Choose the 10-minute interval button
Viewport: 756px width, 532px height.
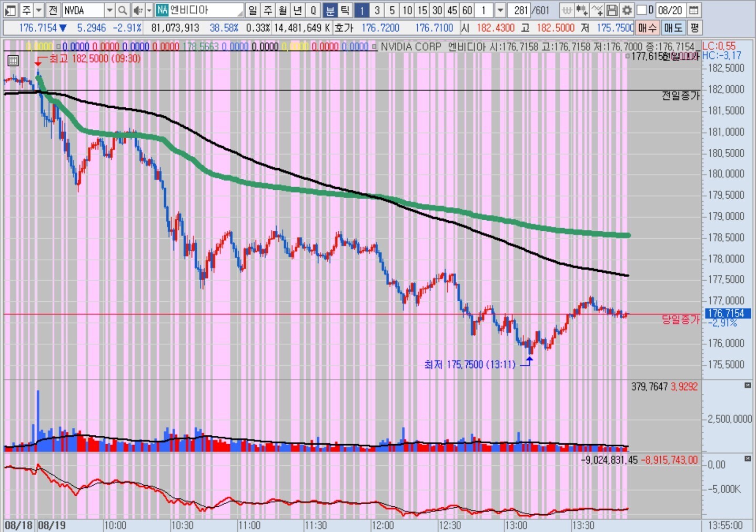(x=407, y=10)
